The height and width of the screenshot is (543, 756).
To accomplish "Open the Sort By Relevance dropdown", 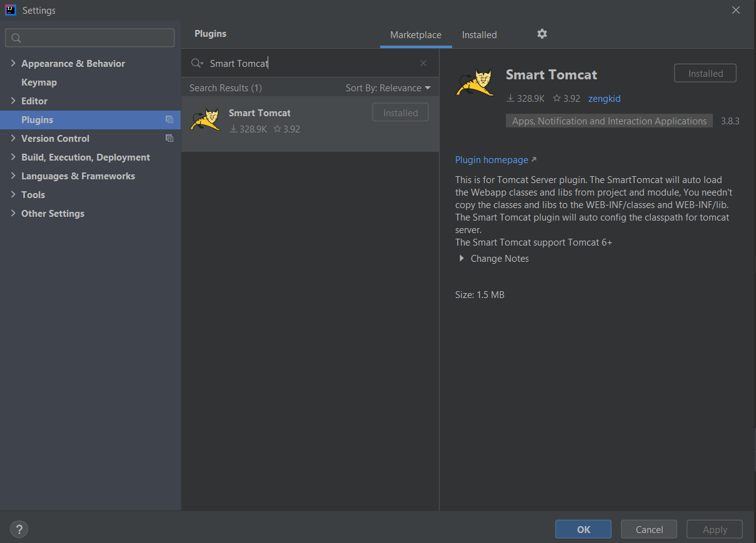I will tap(388, 88).
